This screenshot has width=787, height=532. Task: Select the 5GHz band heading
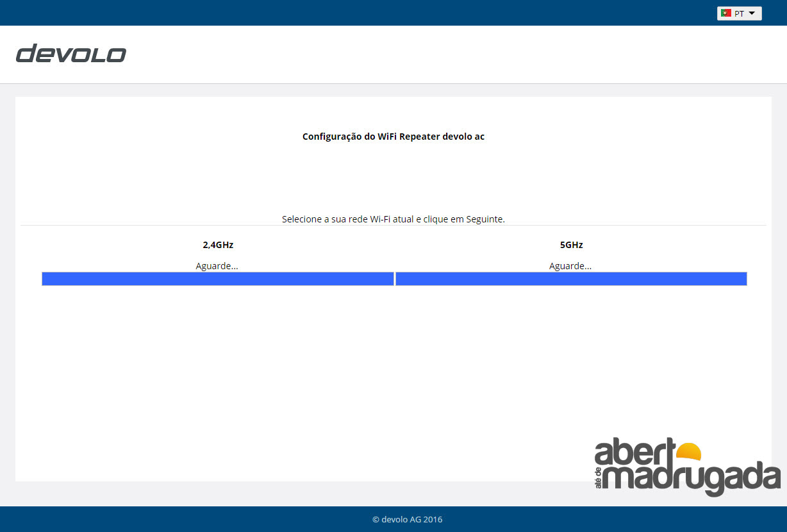coord(571,245)
